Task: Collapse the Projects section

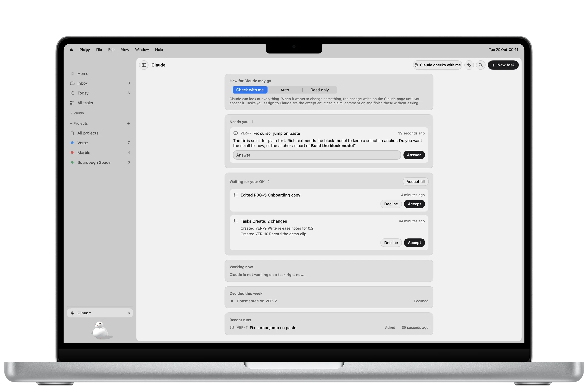Action: 79,123
